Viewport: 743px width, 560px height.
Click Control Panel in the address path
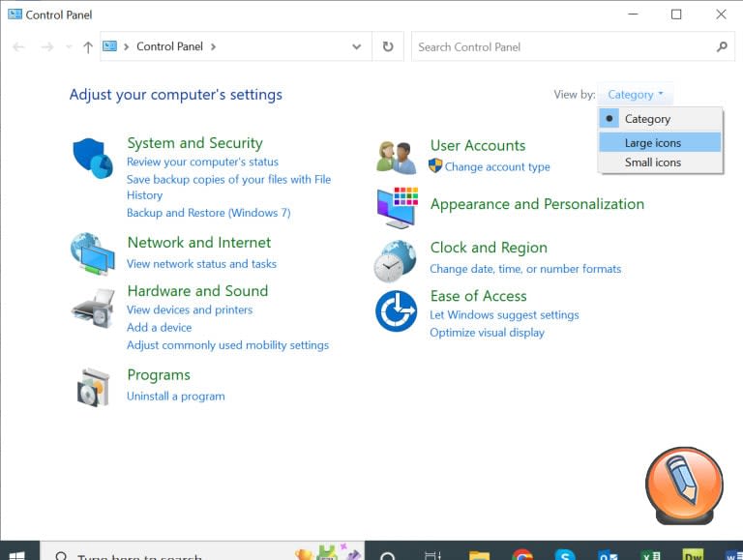pyautogui.click(x=169, y=46)
